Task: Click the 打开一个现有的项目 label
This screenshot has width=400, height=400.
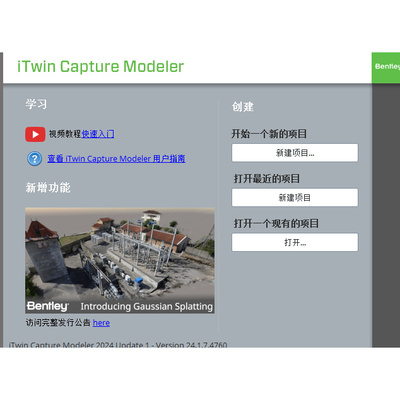Action: point(276,223)
